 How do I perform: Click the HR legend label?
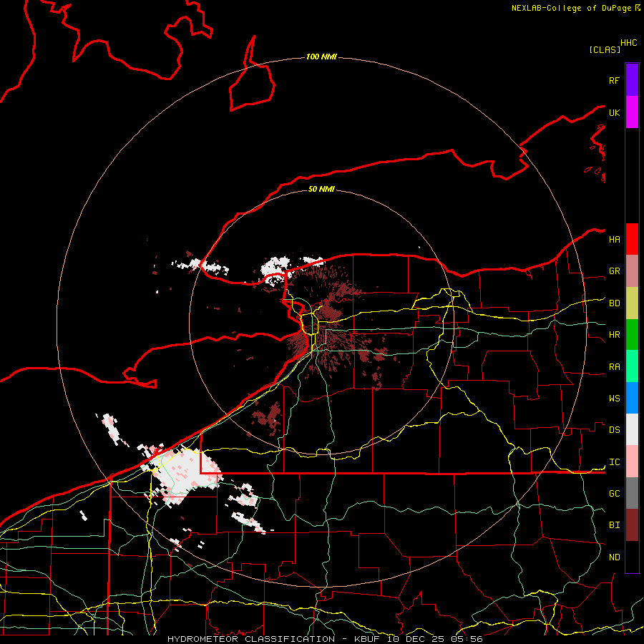614,335
